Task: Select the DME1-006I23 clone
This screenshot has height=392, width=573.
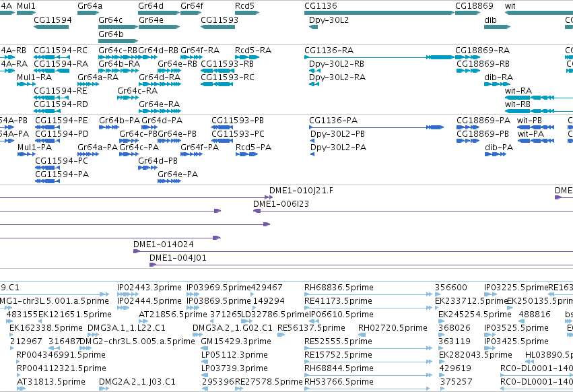Action: pyautogui.click(x=413, y=211)
